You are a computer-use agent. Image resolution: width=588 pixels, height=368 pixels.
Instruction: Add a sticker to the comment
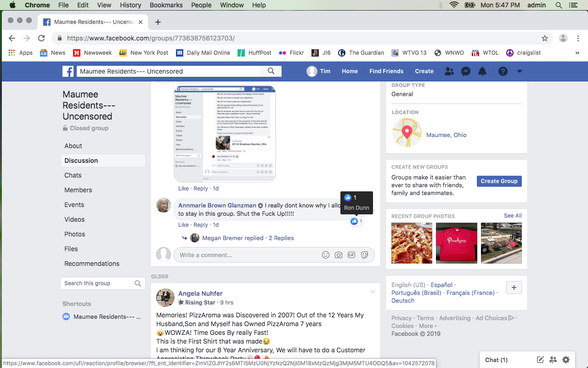(x=364, y=255)
